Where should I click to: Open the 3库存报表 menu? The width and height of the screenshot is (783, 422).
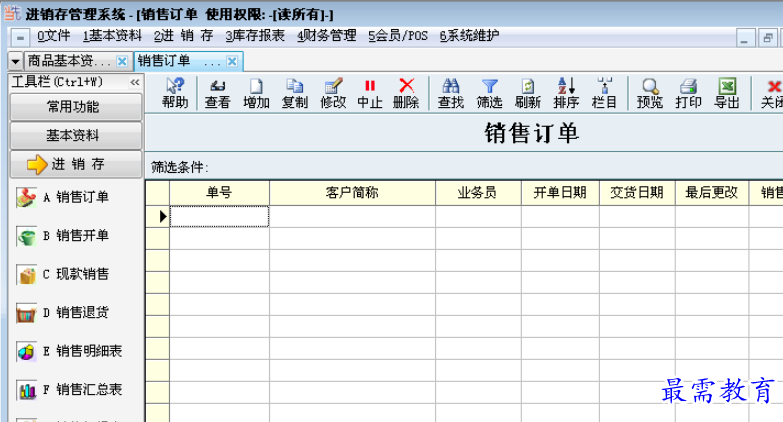(x=255, y=36)
